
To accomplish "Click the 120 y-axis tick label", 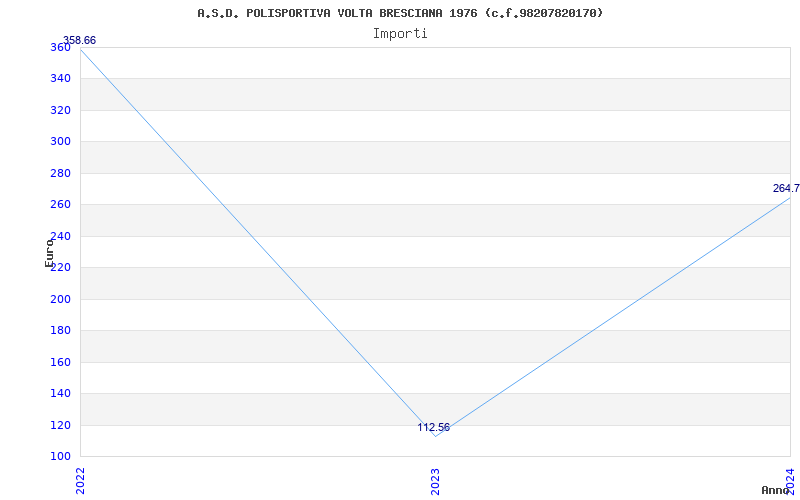I will click(x=60, y=425).
